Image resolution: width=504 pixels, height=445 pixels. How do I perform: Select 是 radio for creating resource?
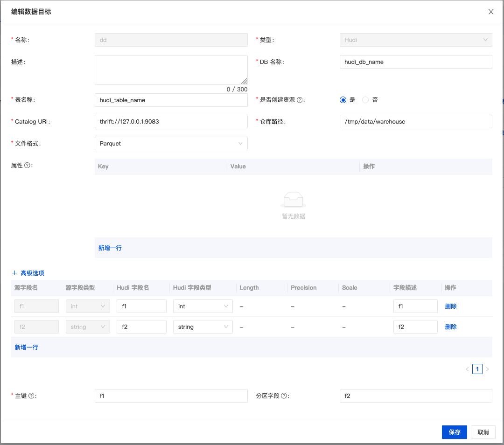coord(343,100)
